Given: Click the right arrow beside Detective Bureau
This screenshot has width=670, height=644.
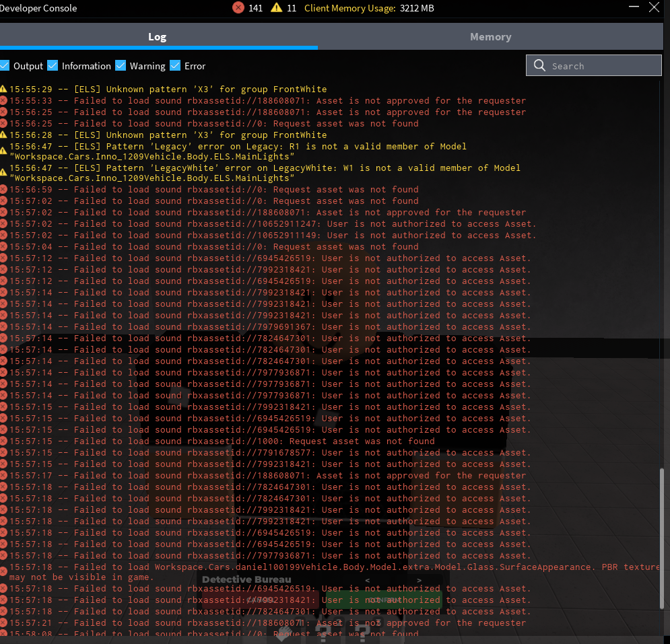Looking at the screenshot, I should [419, 580].
